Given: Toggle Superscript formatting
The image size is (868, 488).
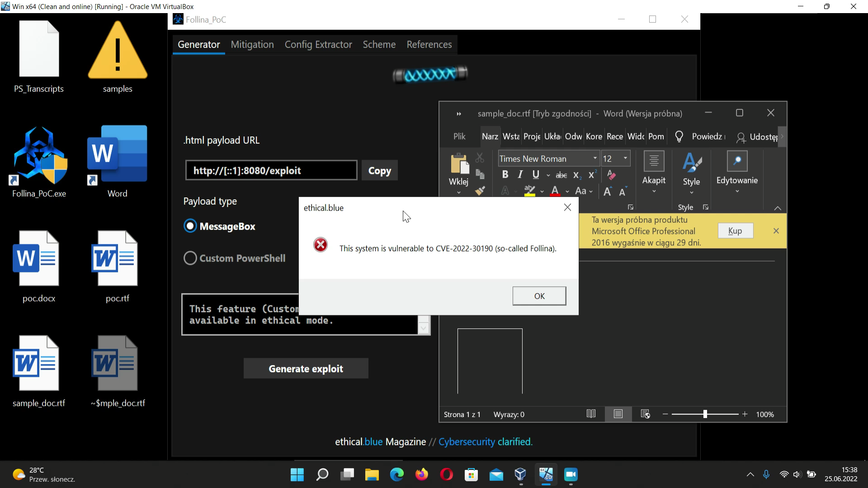Looking at the screenshot, I should [592, 174].
